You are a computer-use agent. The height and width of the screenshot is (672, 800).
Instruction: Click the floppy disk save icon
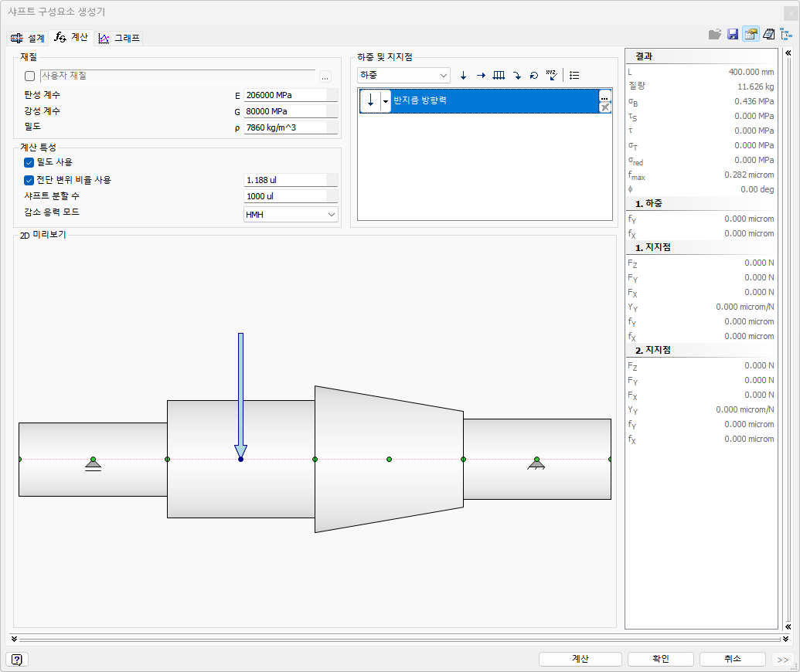click(733, 35)
